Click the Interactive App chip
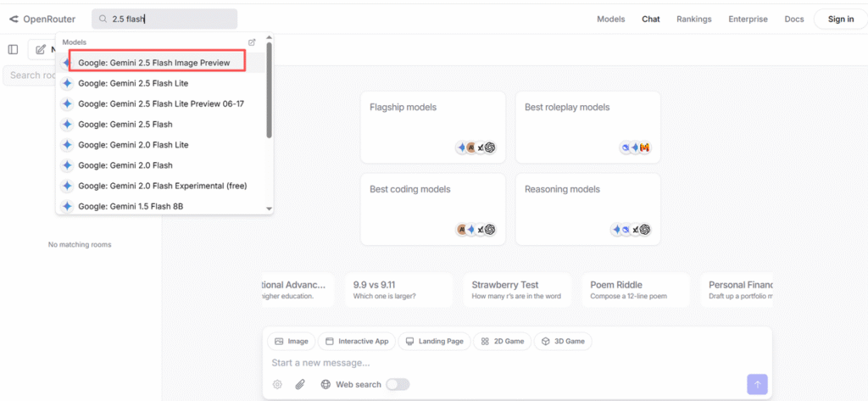Image resolution: width=868 pixels, height=401 pixels. 357,341
